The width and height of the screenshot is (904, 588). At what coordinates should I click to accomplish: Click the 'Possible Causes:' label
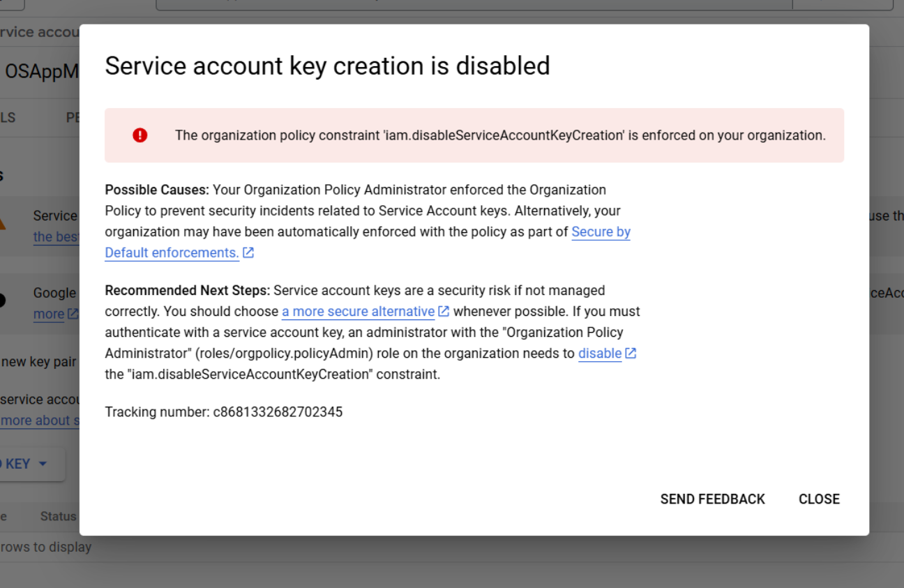tap(157, 190)
